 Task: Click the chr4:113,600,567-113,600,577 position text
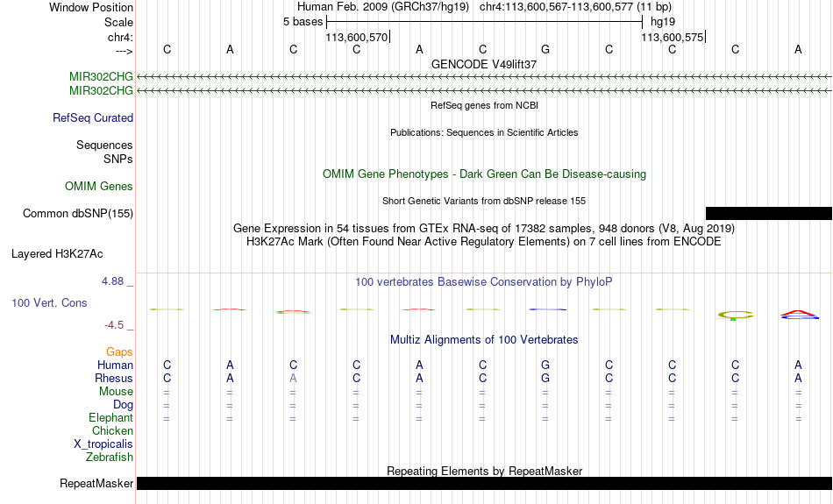[x=575, y=7]
